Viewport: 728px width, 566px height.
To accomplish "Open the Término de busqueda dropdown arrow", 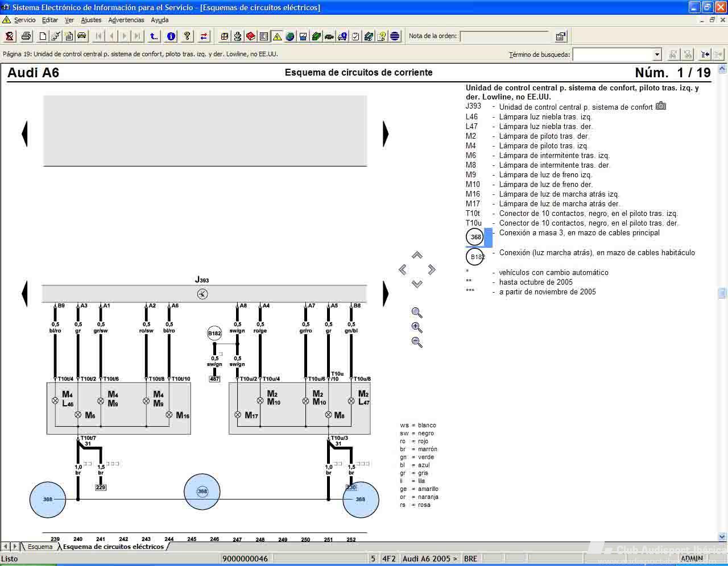I will click(657, 55).
